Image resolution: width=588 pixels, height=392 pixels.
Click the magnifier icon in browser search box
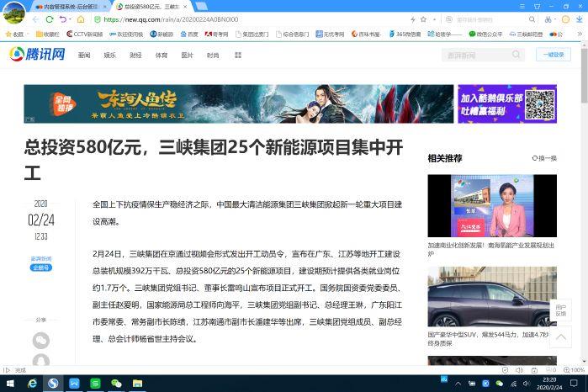coord(532,19)
